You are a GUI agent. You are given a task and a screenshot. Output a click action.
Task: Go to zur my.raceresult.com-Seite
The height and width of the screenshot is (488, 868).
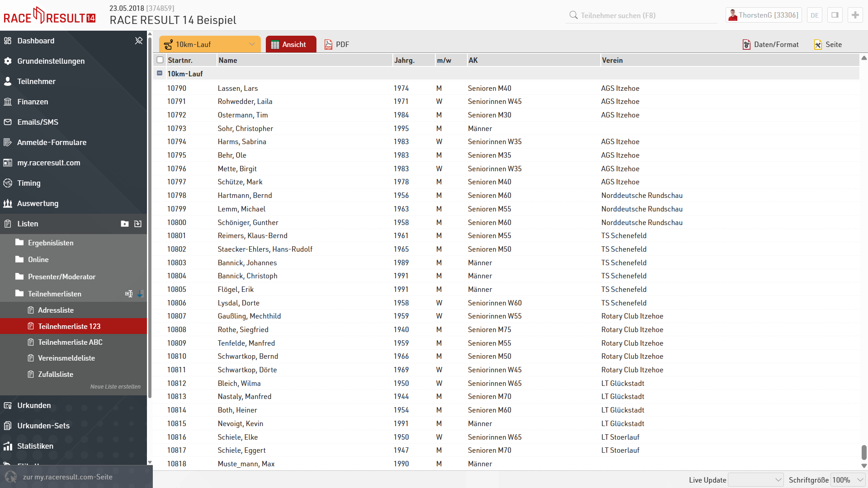coord(68,477)
